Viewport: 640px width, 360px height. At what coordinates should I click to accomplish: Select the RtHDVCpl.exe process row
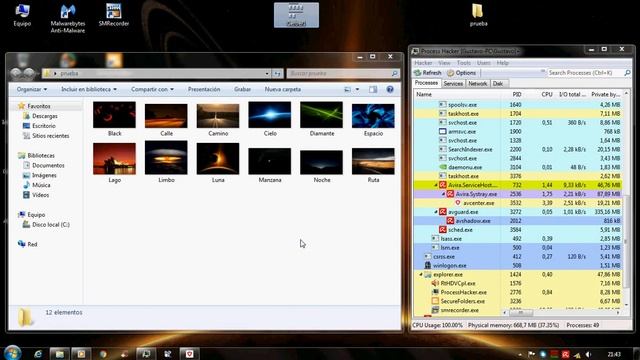[518, 283]
